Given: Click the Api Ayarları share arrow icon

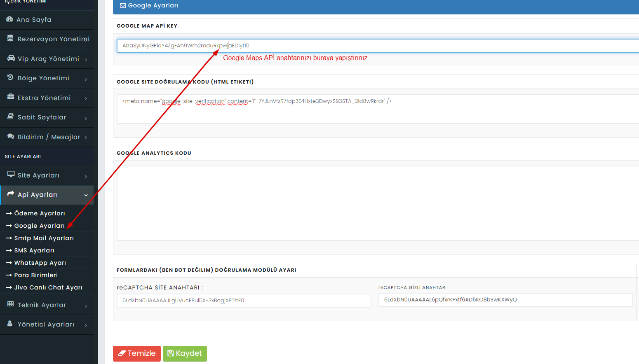Looking at the screenshot, I should pyautogui.click(x=11, y=194).
